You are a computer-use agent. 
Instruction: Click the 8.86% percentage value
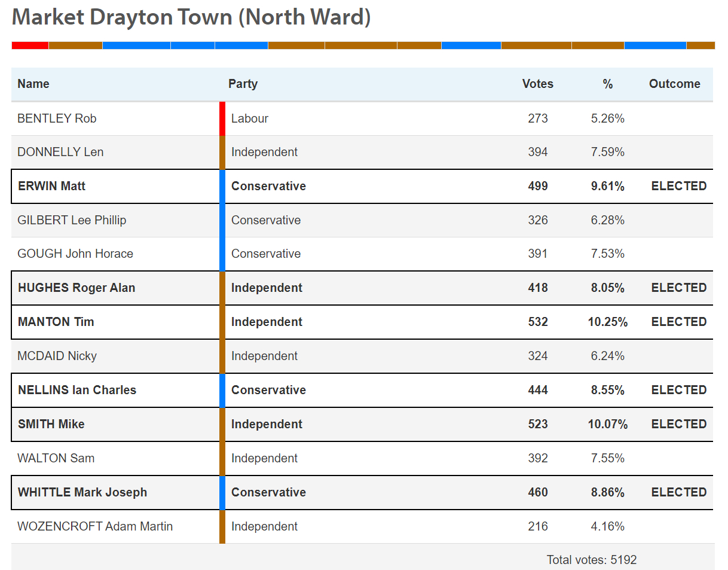pos(608,492)
